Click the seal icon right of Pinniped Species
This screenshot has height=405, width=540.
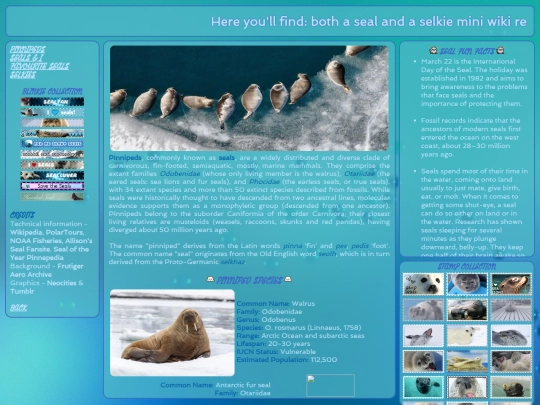point(288,279)
